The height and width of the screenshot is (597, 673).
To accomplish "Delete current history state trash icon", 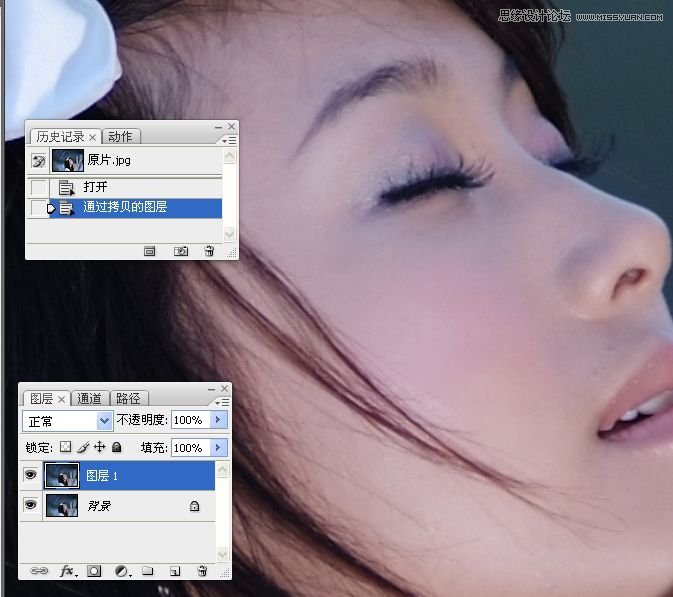I will [x=209, y=251].
